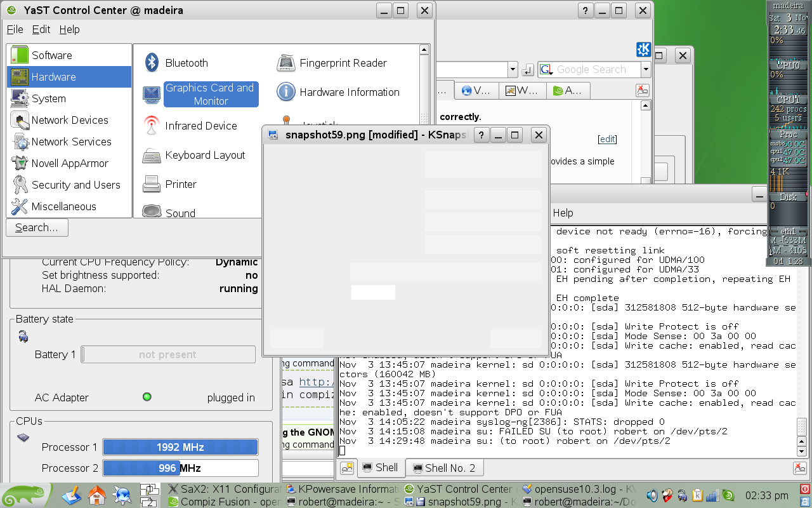Switch to the Konqueror tab starting with V

pyautogui.click(x=476, y=90)
